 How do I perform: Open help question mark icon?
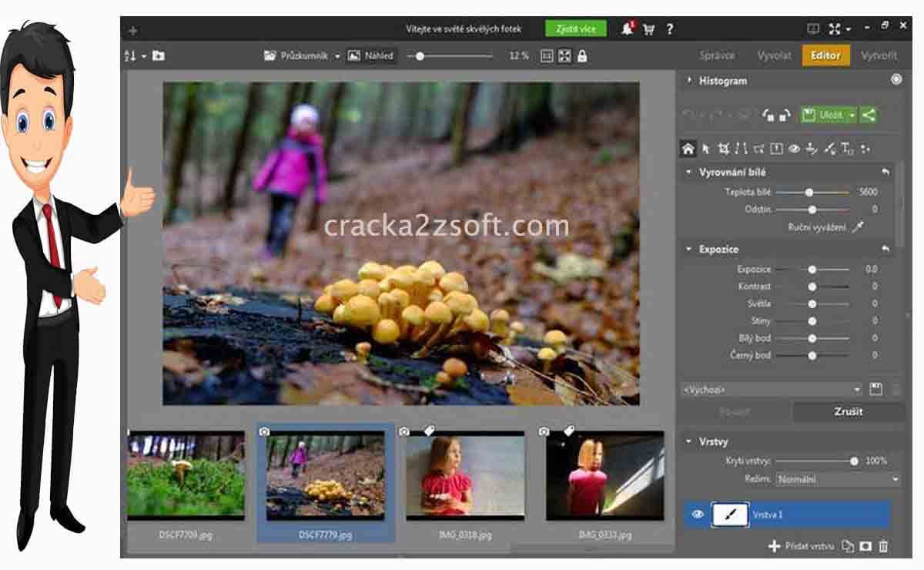click(670, 29)
